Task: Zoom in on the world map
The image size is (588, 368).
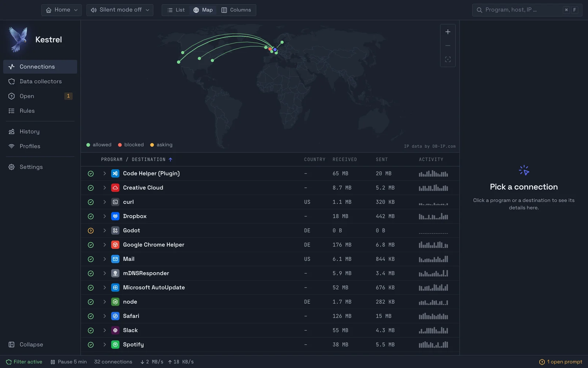Action: point(448,32)
